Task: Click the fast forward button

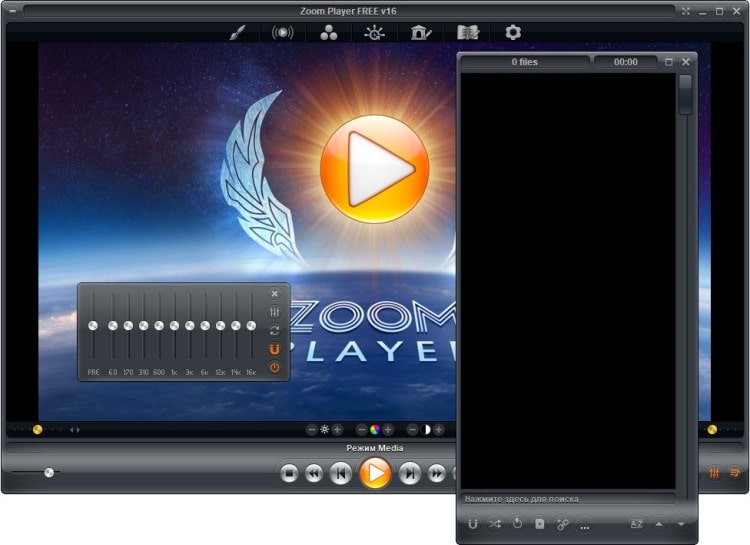Action: (x=436, y=474)
